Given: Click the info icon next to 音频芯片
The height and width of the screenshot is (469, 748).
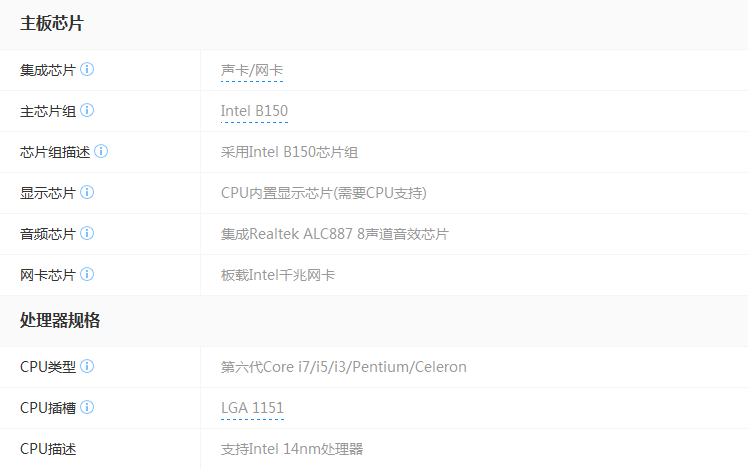Looking at the screenshot, I should tap(87, 234).
